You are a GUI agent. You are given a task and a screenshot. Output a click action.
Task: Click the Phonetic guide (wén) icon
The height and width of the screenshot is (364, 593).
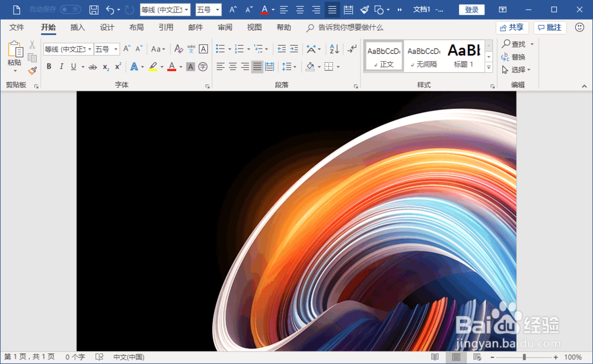(x=191, y=49)
